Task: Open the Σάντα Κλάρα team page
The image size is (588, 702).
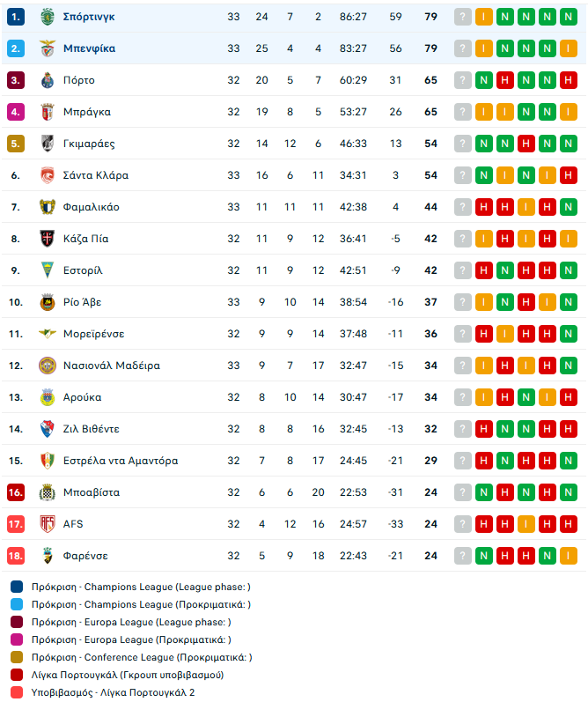Action: pos(96,175)
